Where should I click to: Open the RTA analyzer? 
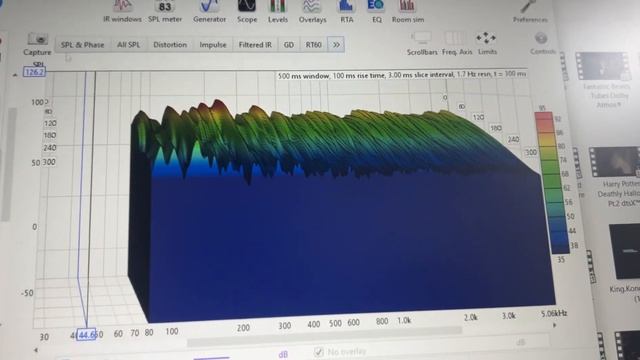[x=347, y=11]
